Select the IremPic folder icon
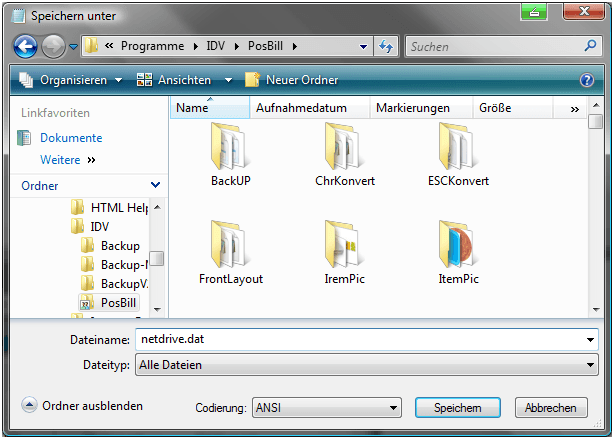This screenshot has width=614, height=439. point(345,253)
